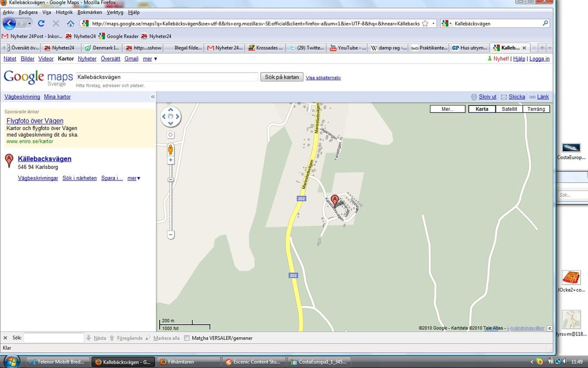Select the Karta map view
This screenshot has width=588, height=368.
[482, 109]
